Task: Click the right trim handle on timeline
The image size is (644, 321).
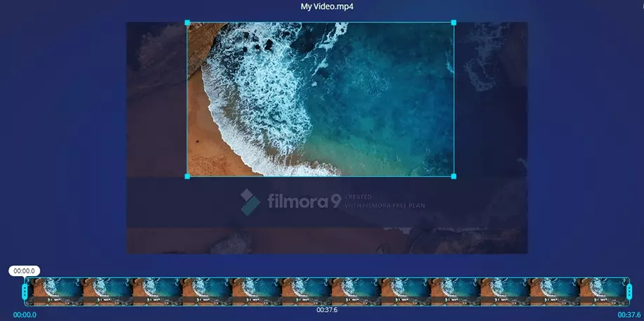Action: click(629, 291)
